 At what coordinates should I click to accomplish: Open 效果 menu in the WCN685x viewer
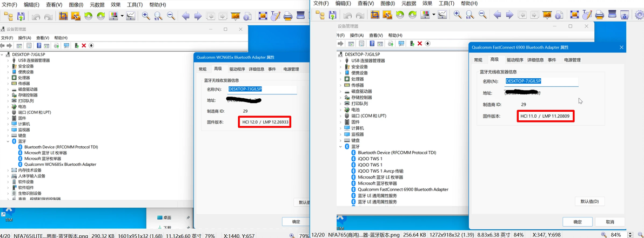coord(116,4)
